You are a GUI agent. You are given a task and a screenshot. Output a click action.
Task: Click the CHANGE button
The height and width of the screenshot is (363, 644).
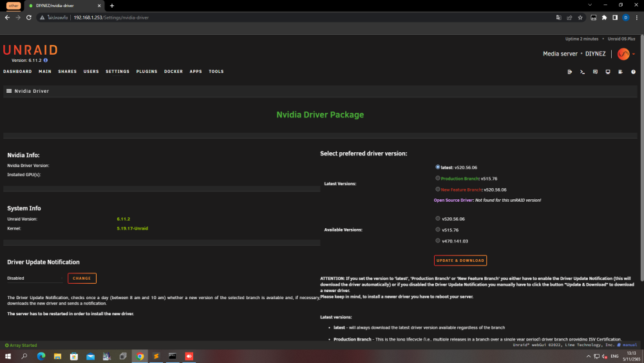click(82, 279)
